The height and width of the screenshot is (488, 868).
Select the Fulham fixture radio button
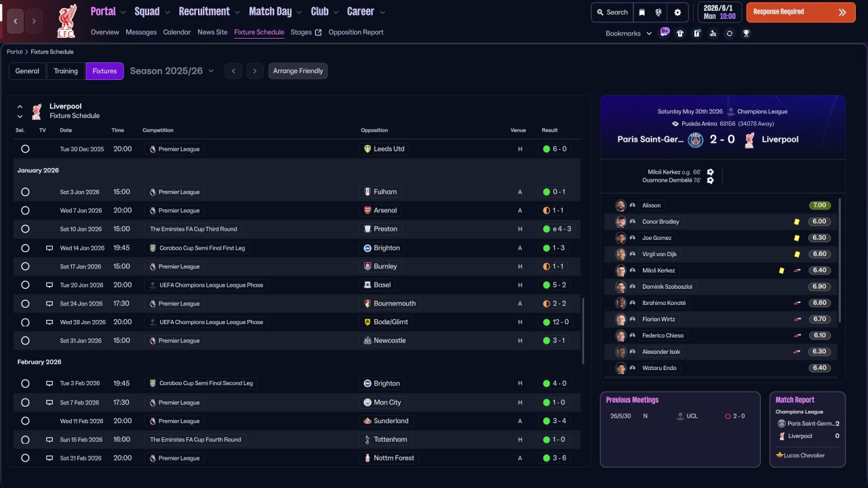coord(25,192)
